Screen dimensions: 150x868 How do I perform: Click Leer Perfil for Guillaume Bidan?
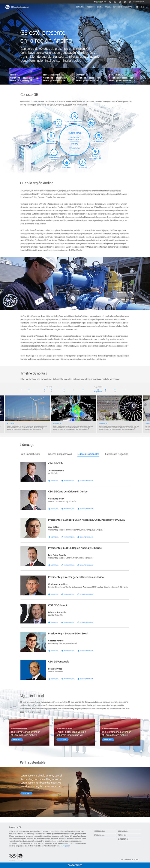click(x=53, y=509)
